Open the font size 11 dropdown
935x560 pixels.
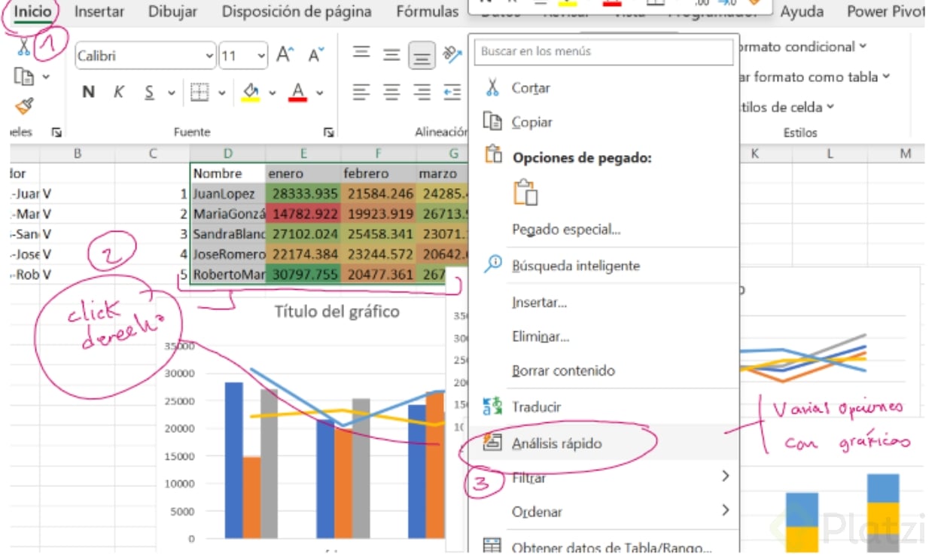pos(261,56)
